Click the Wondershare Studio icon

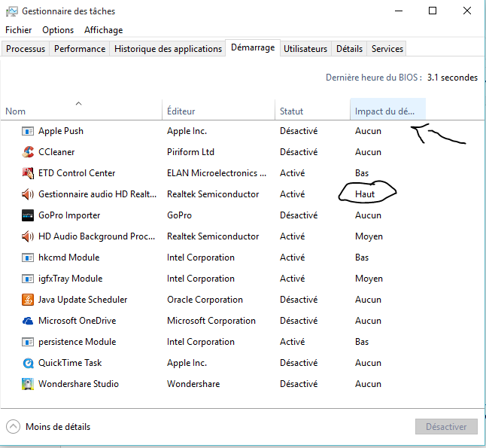tap(28, 384)
